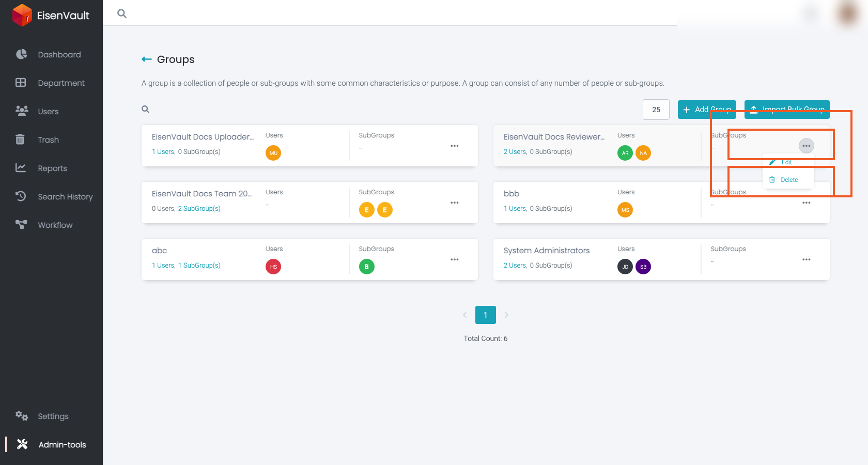Open three-dot menu for abc group

[x=455, y=259]
